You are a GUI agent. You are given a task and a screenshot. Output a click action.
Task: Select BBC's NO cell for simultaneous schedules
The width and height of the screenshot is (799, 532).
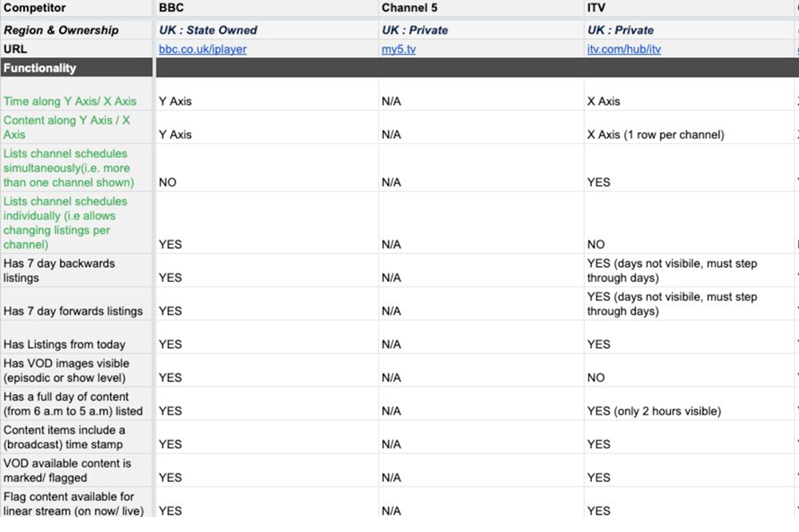[267, 169]
